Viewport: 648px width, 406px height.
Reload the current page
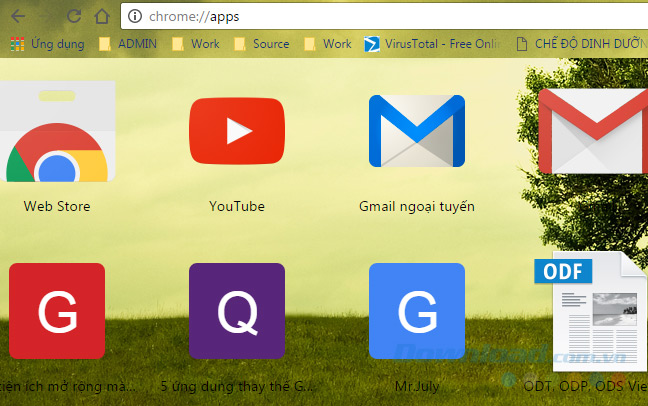73,16
